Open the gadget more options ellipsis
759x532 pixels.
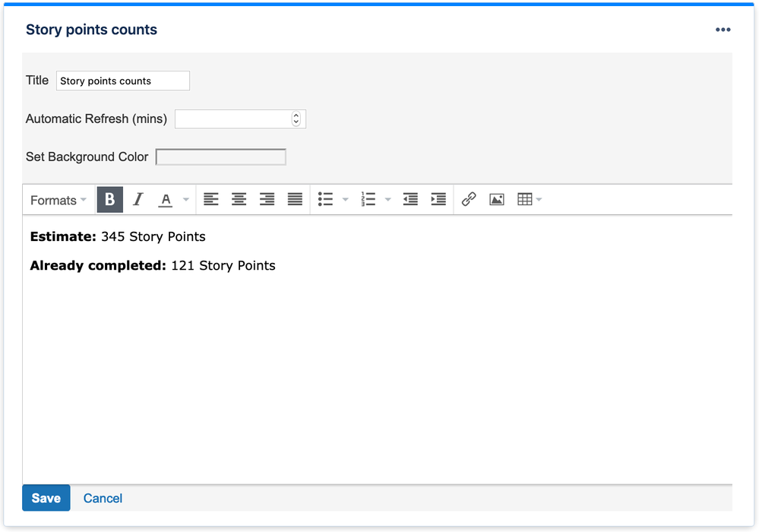[723, 30]
